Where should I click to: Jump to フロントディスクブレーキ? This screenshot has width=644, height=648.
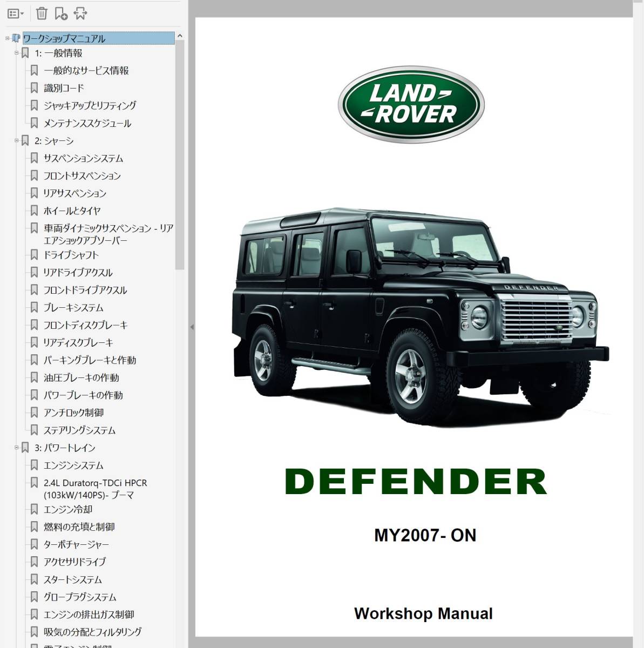click(86, 325)
